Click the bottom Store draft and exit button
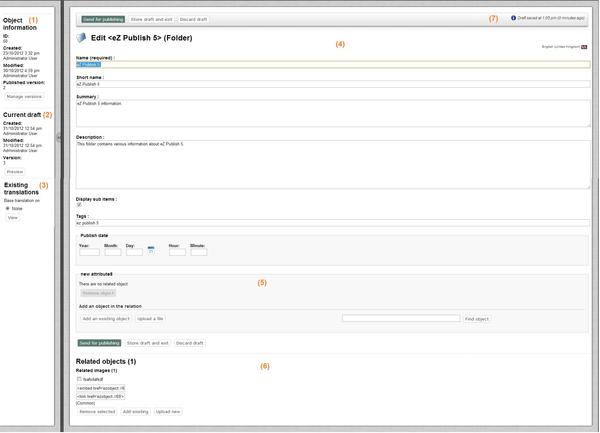Viewport: 600px width, 433px height. pos(148,343)
